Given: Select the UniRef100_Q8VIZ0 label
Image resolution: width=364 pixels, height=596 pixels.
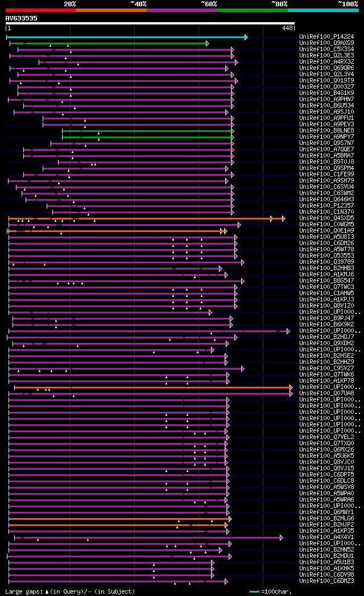Looking at the screenshot, I should (x=326, y=305).
